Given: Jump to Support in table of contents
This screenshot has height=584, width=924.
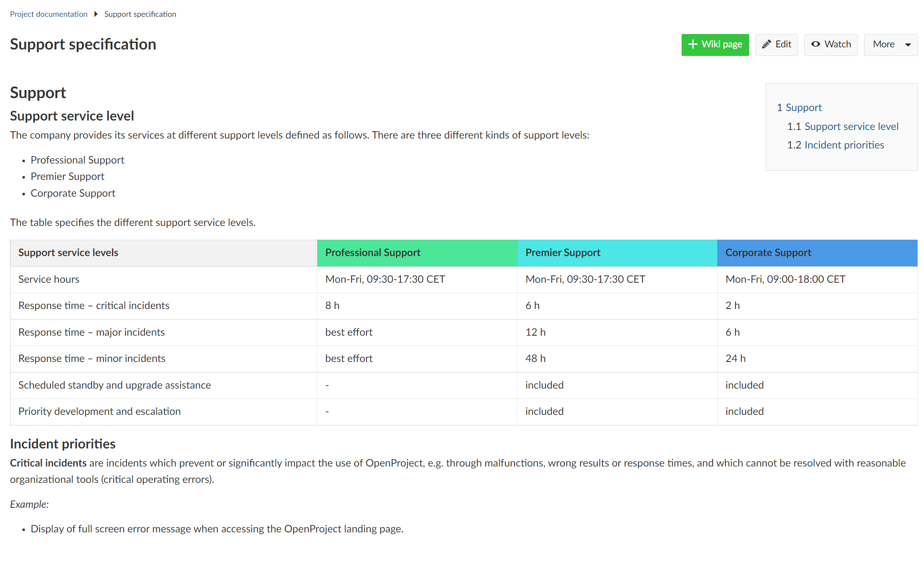Looking at the screenshot, I should [803, 108].
